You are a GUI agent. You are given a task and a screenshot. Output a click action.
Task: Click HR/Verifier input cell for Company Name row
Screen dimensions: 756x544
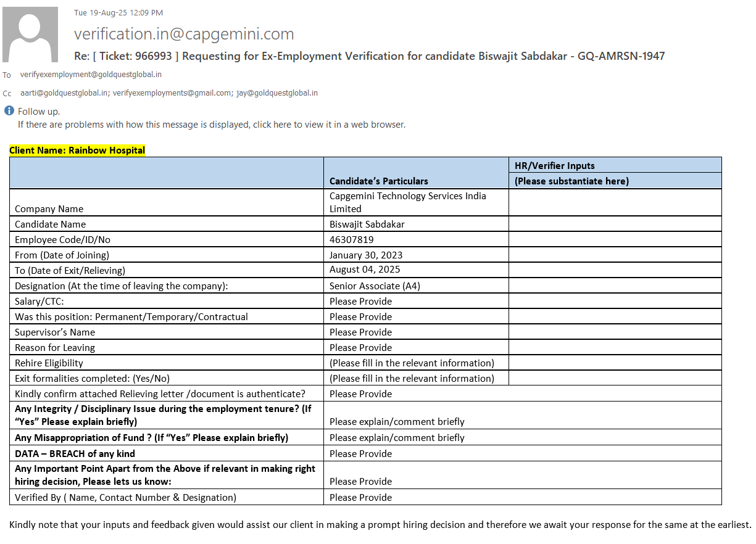click(615, 202)
